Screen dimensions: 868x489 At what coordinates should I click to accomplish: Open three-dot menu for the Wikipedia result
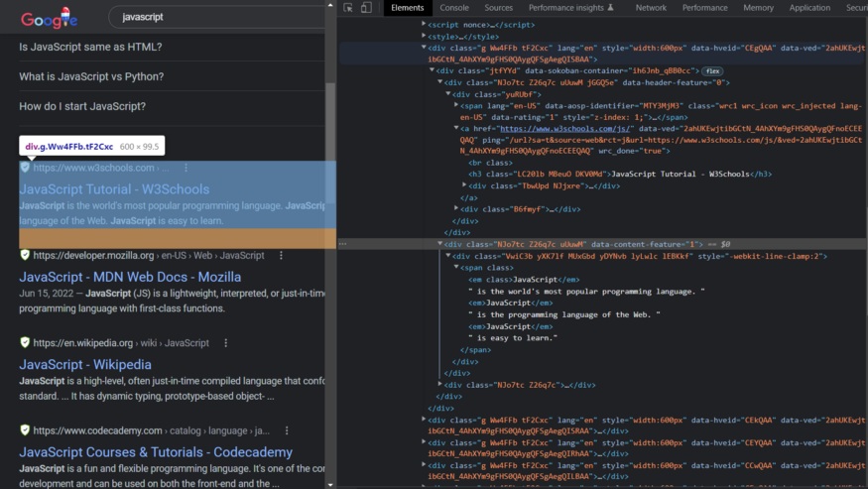[x=225, y=343]
